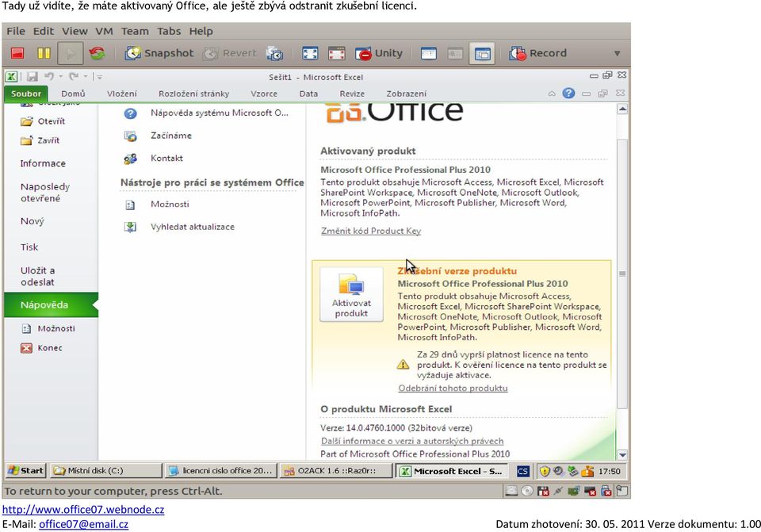761x532 pixels.
Task: Select Zavřít in the backstage menu
Action: pyautogui.click(x=40, y=140)
